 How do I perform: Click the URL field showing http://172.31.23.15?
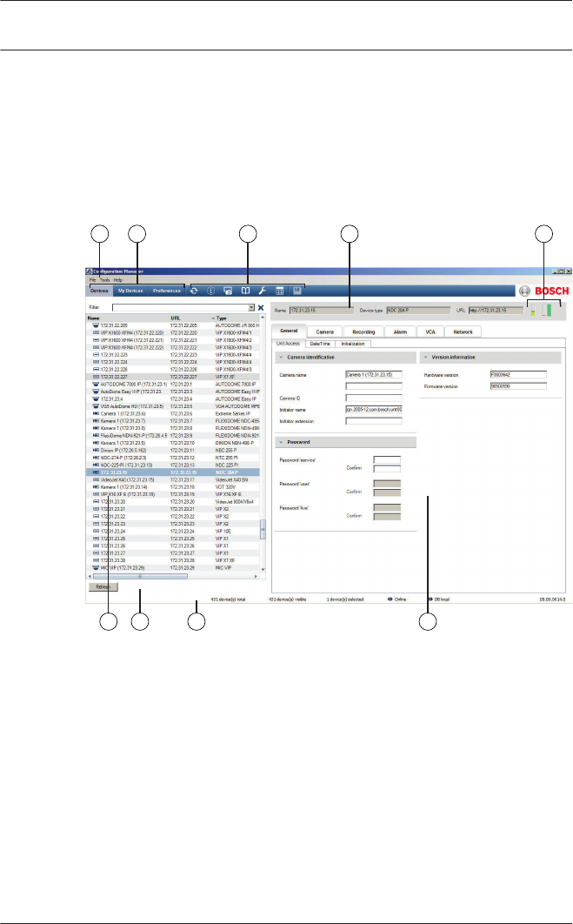point(496,311)
